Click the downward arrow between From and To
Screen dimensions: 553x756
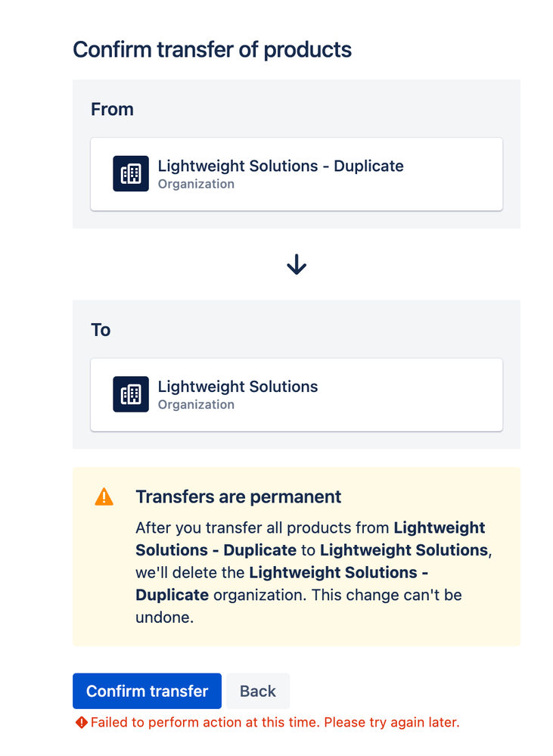[x=297, y=264]
